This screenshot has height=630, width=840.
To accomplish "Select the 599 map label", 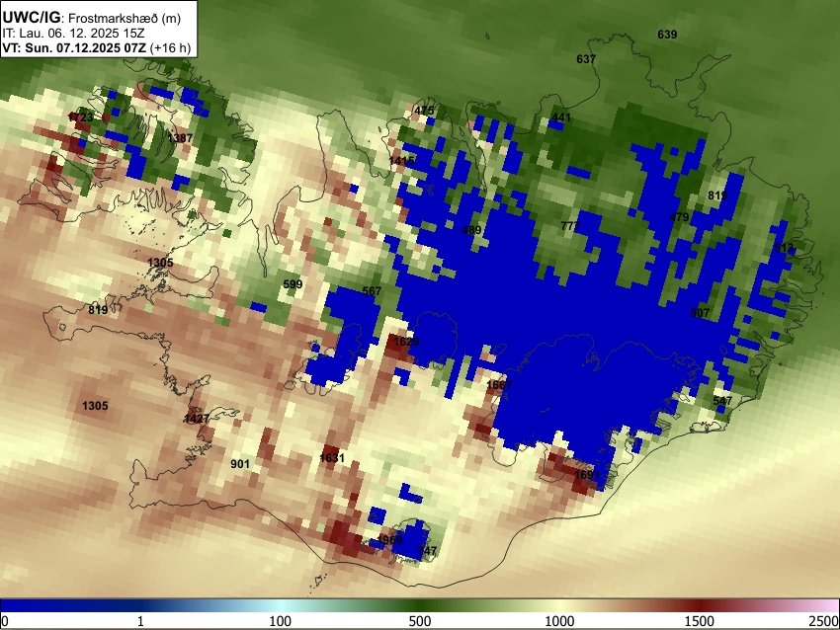I will (293, 284).
